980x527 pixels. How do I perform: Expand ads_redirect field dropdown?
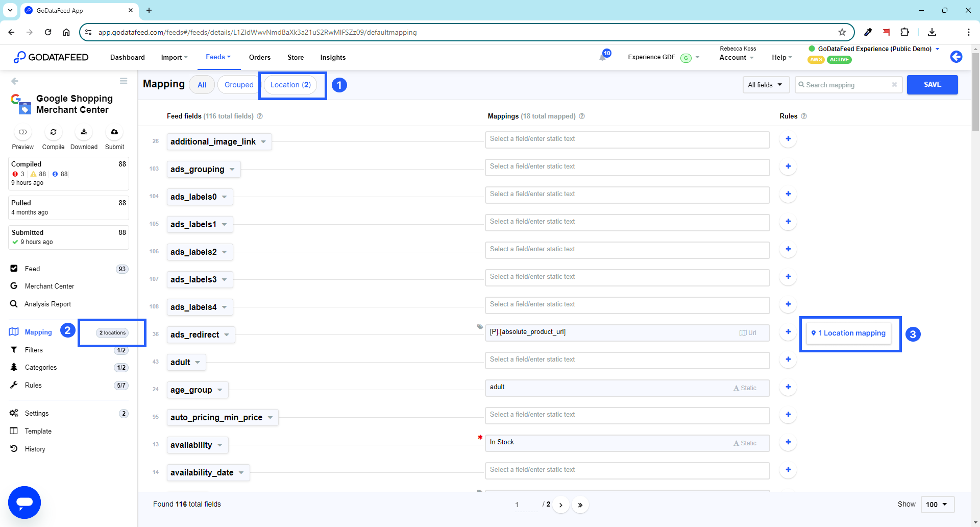coord(227,335)
